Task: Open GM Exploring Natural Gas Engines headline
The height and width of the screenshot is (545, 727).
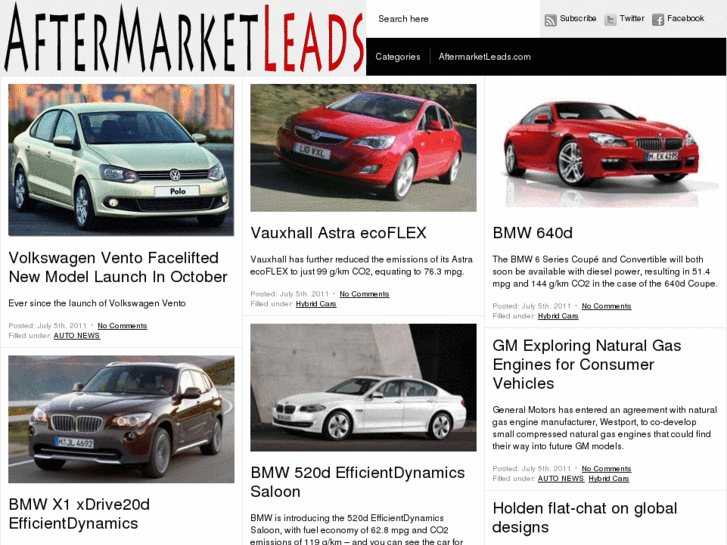Action: pyautogui.click(x=587, y=365)
